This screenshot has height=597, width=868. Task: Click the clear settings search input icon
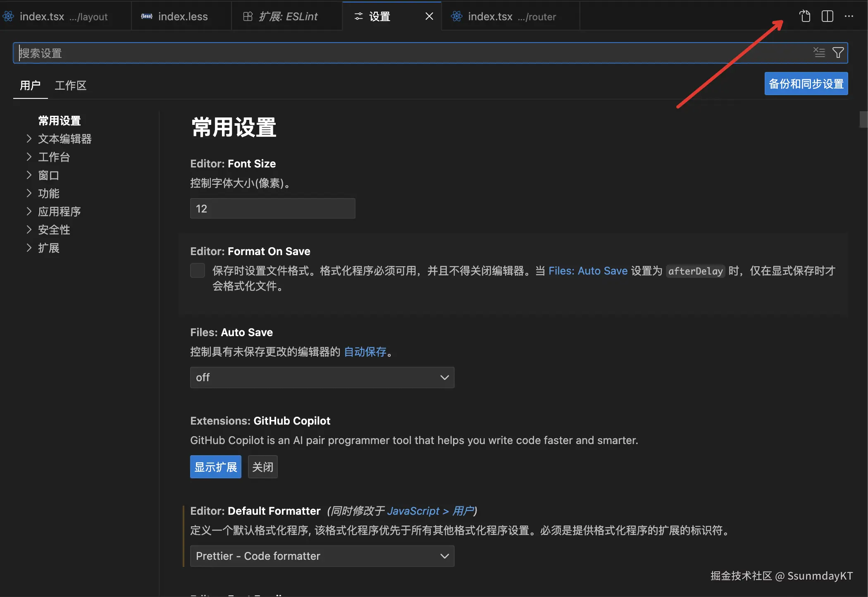coord(819,53)
